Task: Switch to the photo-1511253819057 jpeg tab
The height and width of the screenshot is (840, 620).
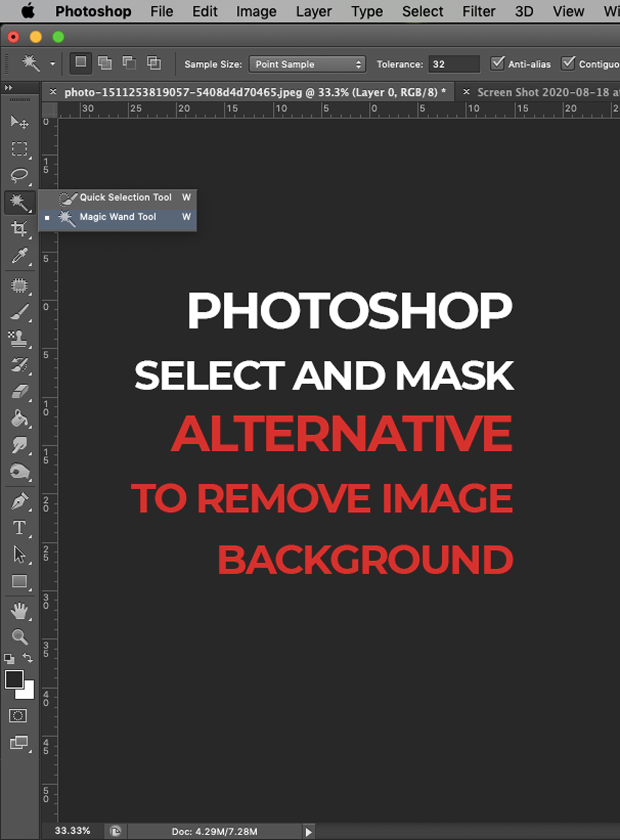Action: click(255, 92)
